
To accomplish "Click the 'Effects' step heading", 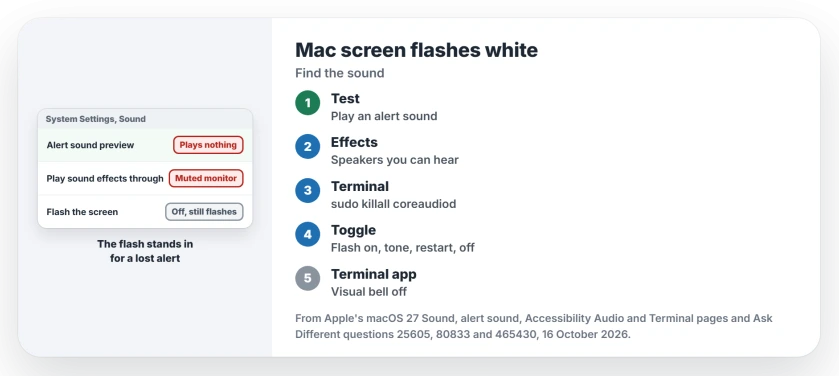I will click(x=354, y=142).
